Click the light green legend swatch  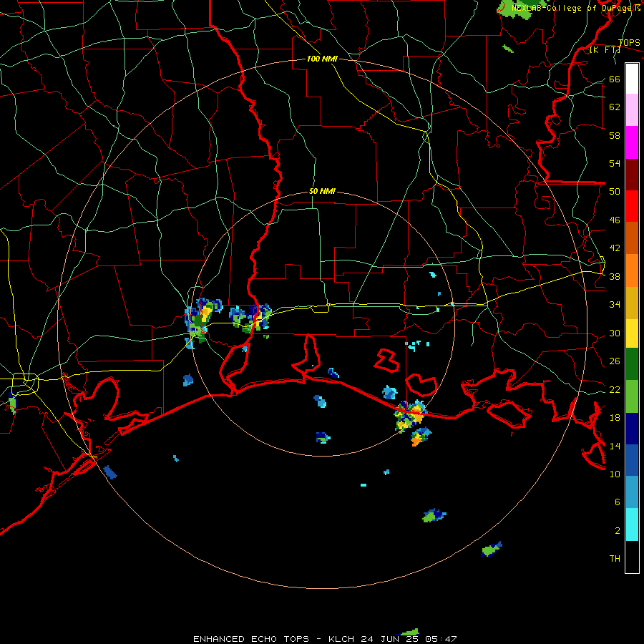point(632,396)
